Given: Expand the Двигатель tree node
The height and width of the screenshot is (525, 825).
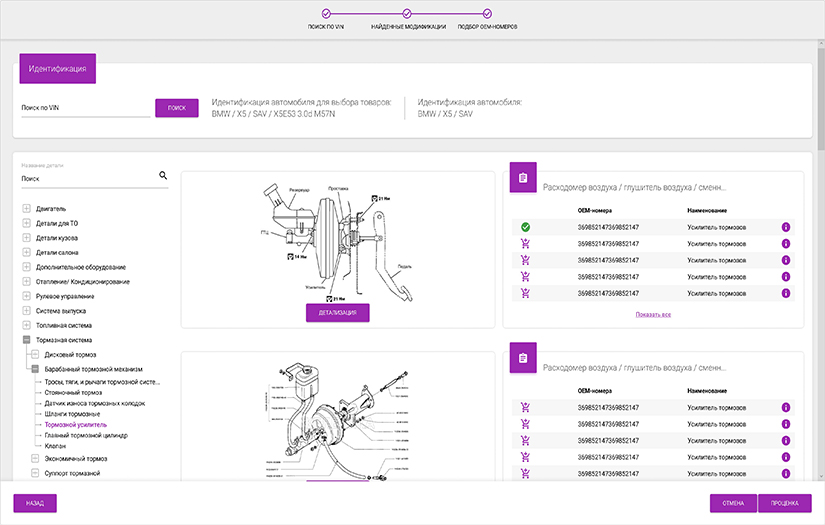Looking at the screenshot, I should (x=26, y=208).
